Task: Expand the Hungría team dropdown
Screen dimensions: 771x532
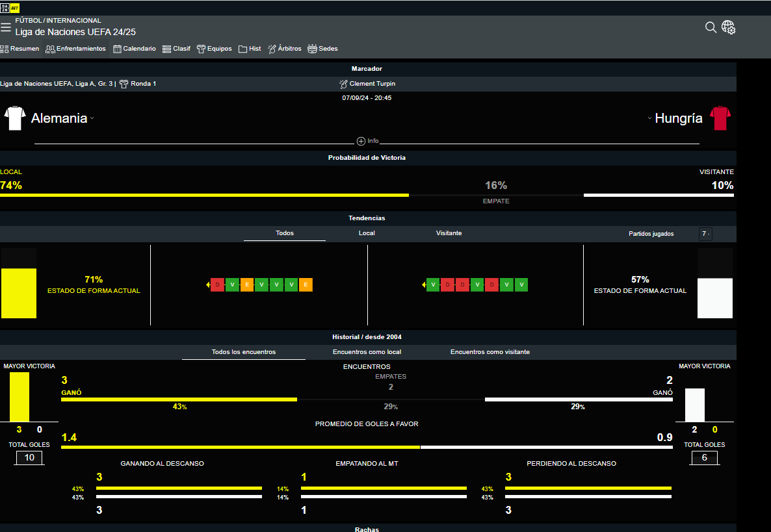Action: [649, 118]
